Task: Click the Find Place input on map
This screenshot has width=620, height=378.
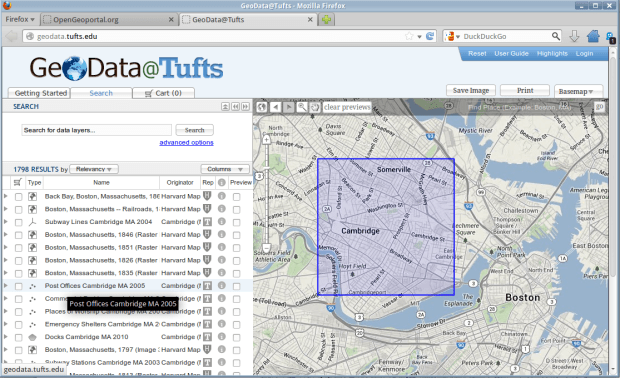Action: [x=520, y=107]
